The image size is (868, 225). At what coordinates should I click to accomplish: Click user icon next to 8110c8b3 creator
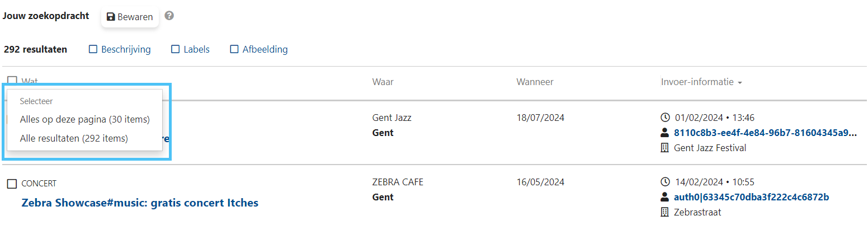pyautogui.click(x=665, y=133)
